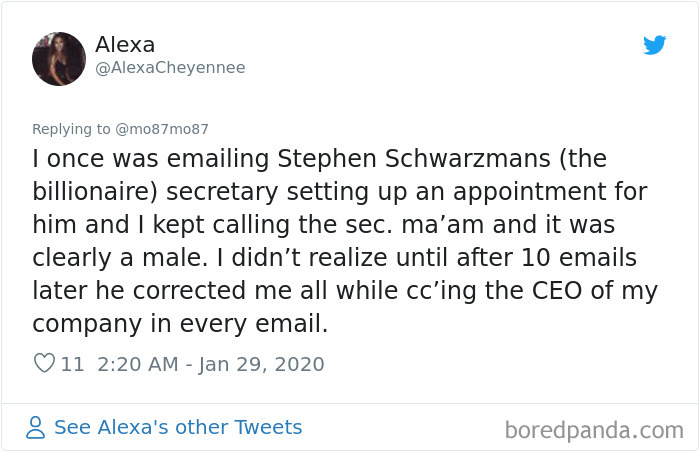This screenshot has width=700, height=452.
Task: Open the @AlexaCheyennee handle link
Action: click(x=170, y=68)
